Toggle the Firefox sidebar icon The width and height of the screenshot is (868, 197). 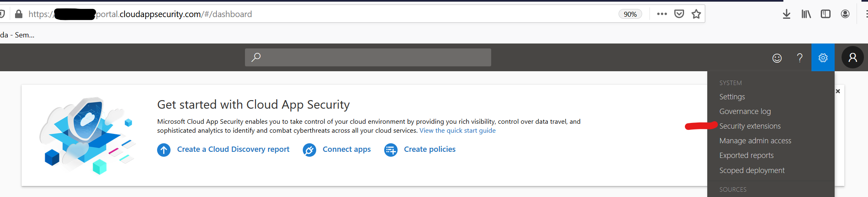826,14
